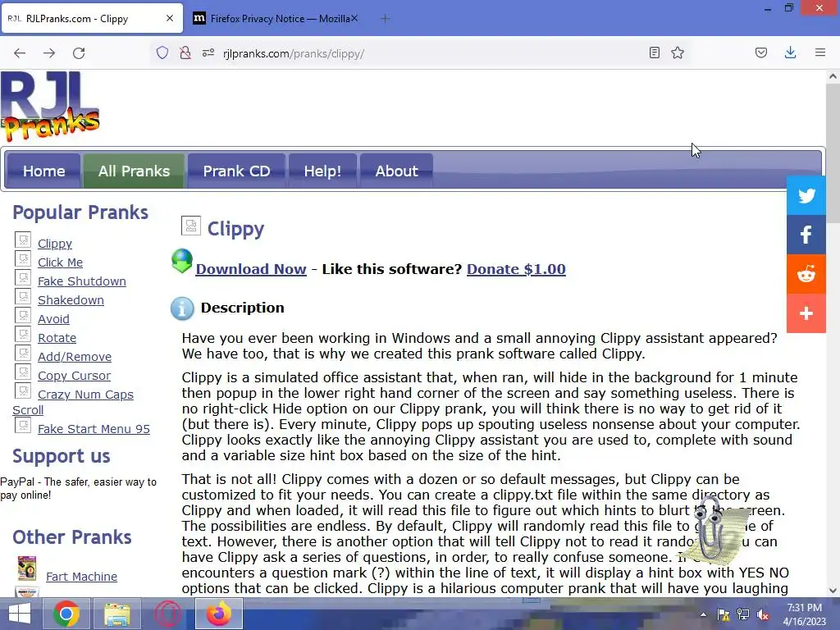Show hidden system tray icons

(703, 614)
